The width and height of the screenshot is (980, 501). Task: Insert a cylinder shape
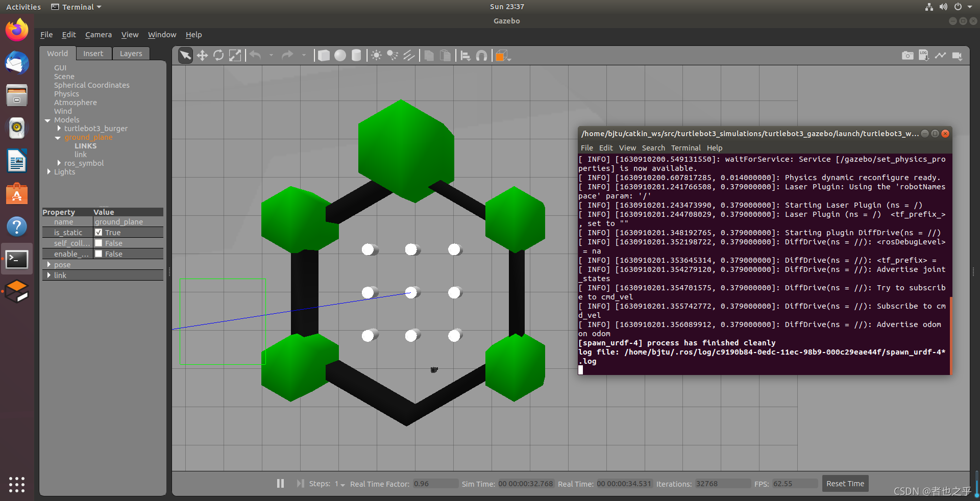(x=356, y=55)
